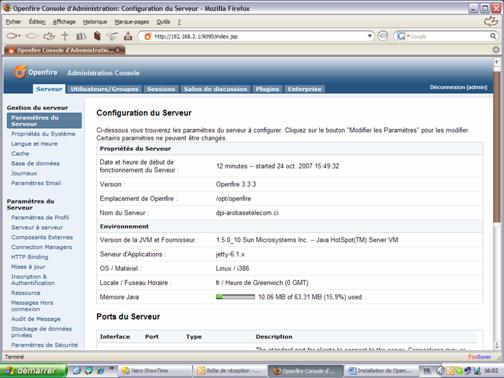Image resolution: width=504 pixels, height=378 pixels.
Task: Open the Fichier menu
Action: (13, 22)
